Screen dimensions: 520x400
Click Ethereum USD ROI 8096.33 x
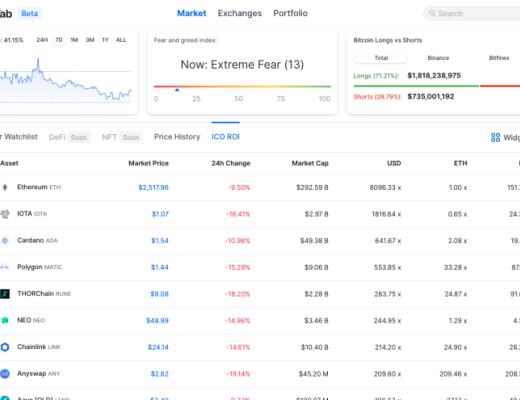coord(385,187)
